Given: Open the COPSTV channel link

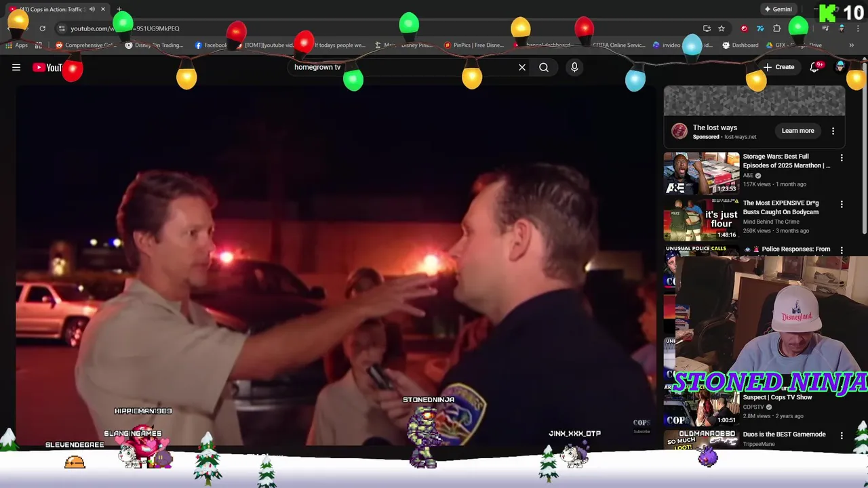Looking at the screenshot, I should coord(753,407).
